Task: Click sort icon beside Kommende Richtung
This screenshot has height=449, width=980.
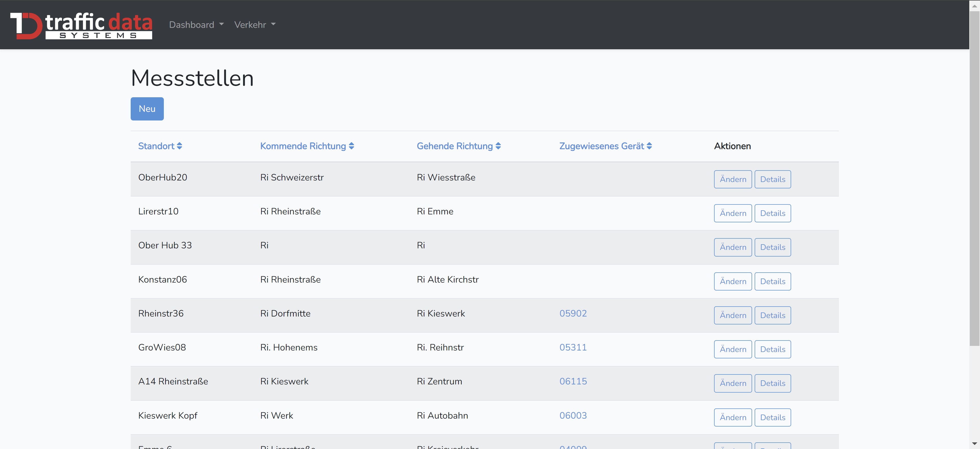Action: click(x=351, y=146)
